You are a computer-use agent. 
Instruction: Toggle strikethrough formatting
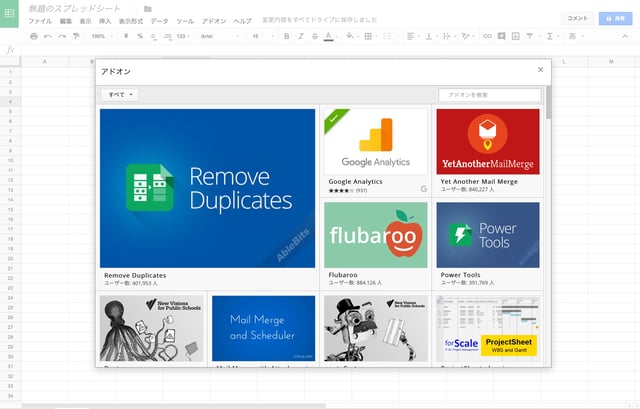tap(315, 36)
